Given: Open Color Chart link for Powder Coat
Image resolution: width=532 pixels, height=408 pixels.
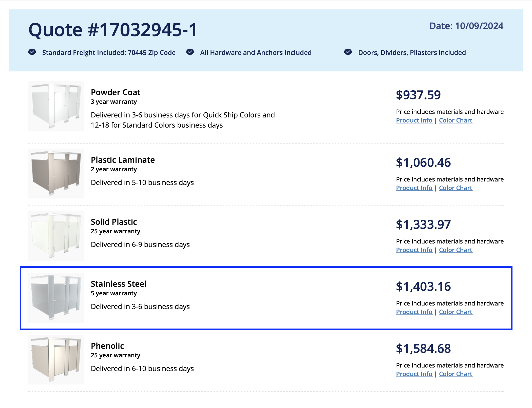Looking at the screenshot, I should [455, 120].
